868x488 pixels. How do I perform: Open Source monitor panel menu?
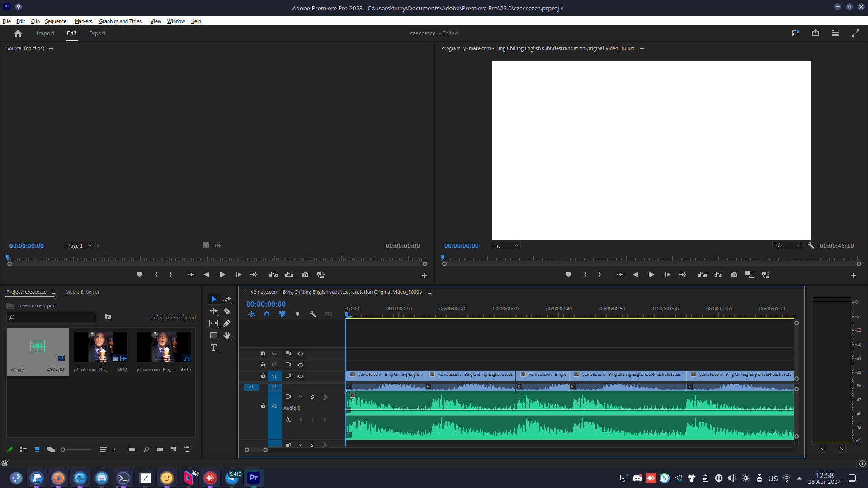click(51, 48)
